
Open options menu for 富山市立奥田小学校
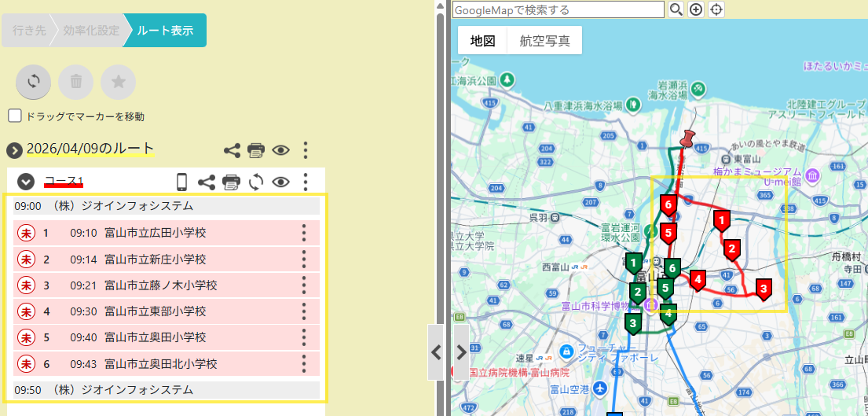coord(303,338)
